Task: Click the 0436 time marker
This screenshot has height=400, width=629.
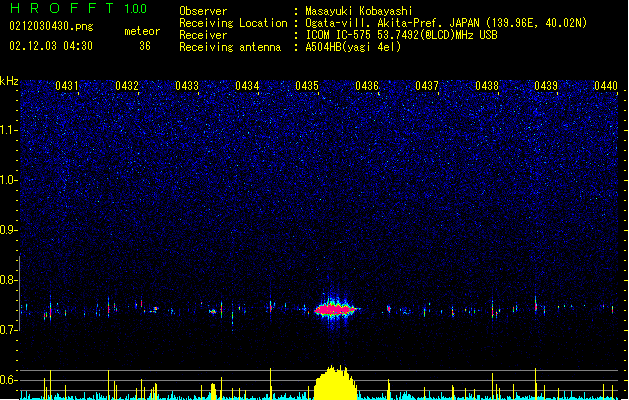Action: 367,86
